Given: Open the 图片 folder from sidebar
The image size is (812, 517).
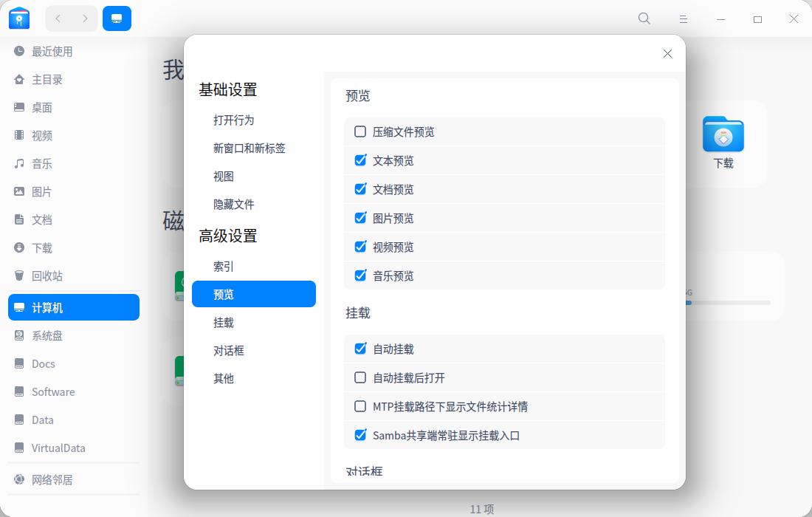Looking at the screenshot, I should pyautogui.click(x=41, y=191).
